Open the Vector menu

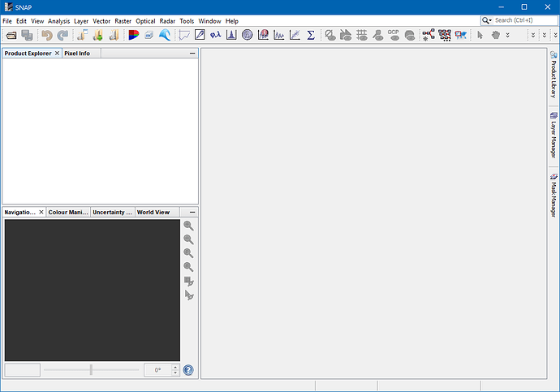(x=101, y=21)
